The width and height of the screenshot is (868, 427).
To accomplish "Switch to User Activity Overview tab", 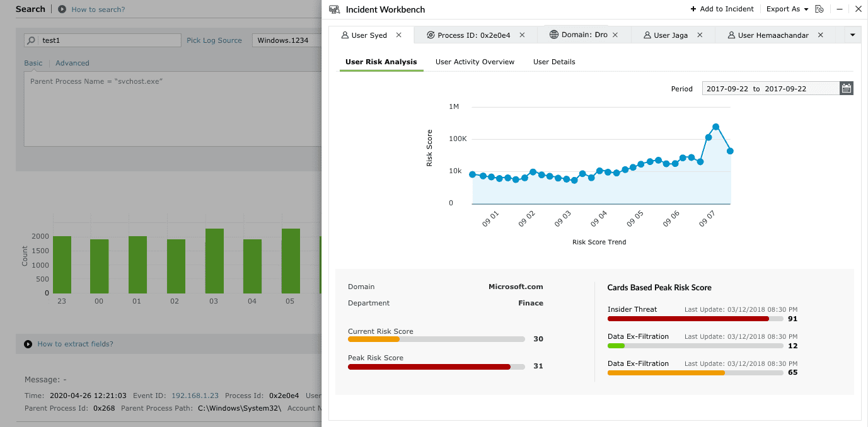I will [x=475, y=62].
